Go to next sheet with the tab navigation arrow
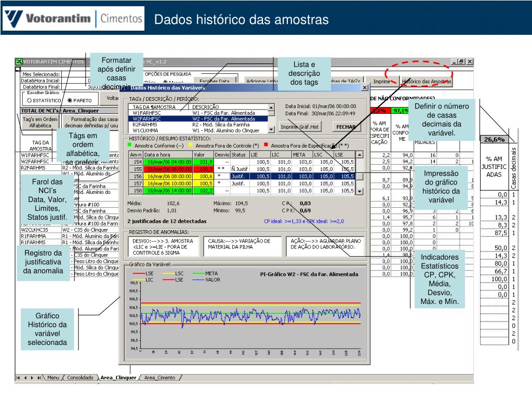The width and height of the screenshot is (532, 399). (x=32, y=378)
